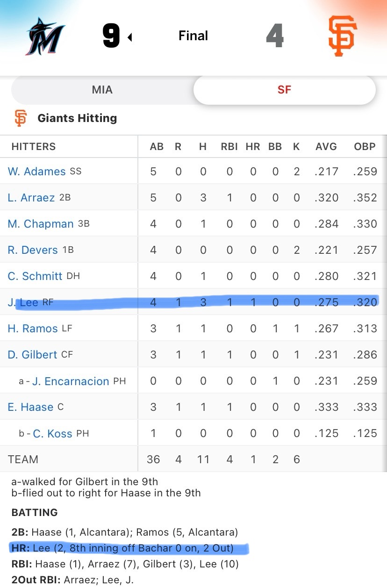Tap the small Giants logo beside Giants Hitting
The height and width of the screenshot is (588, 387).
click(21, 118)
